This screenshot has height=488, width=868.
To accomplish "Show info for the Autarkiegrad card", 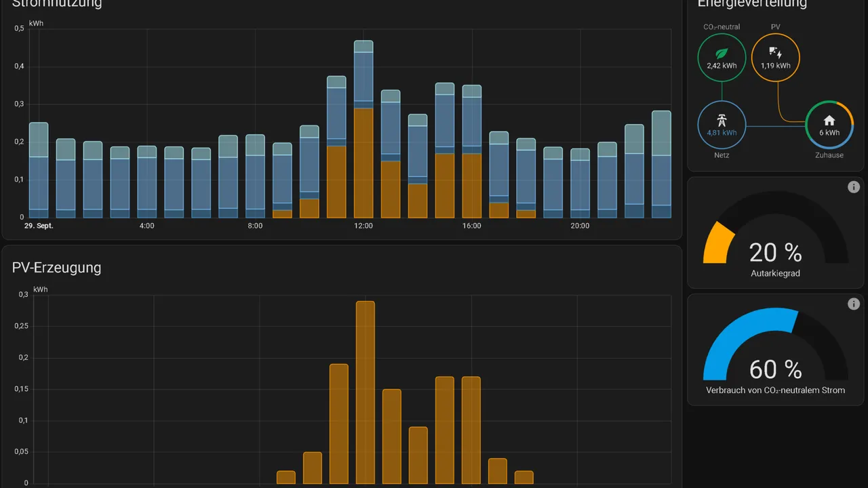I will tap(854, 187).
